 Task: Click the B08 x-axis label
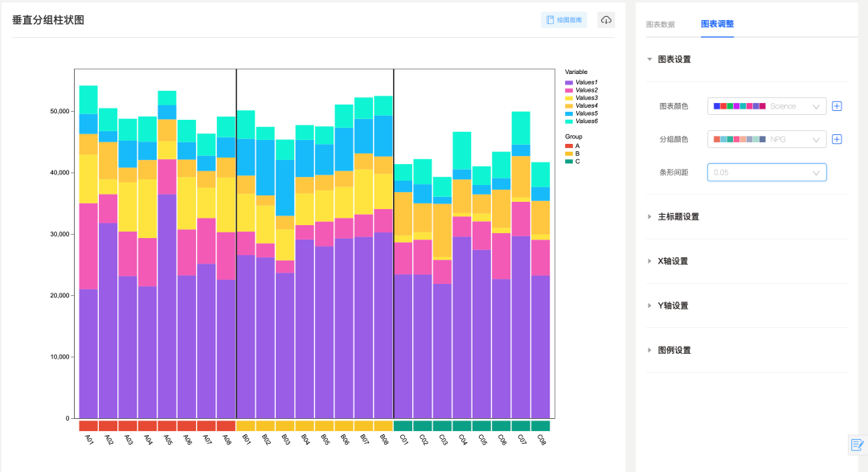pos(384,440)
